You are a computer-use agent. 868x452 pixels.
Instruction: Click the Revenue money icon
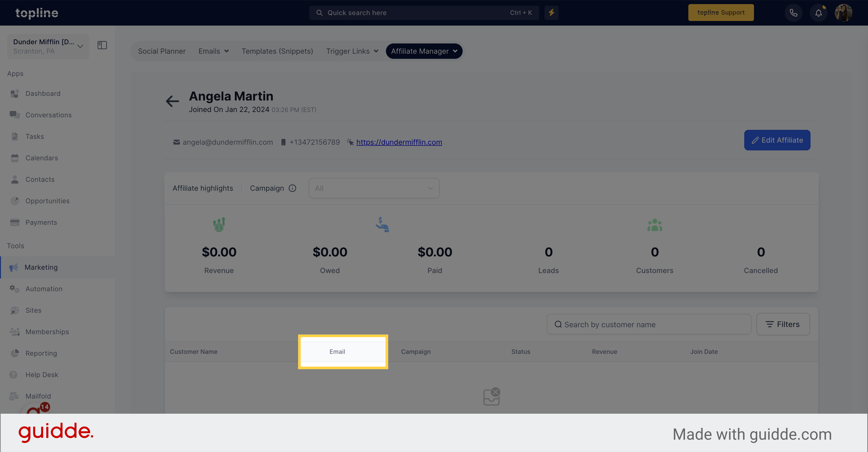point(219,224)
